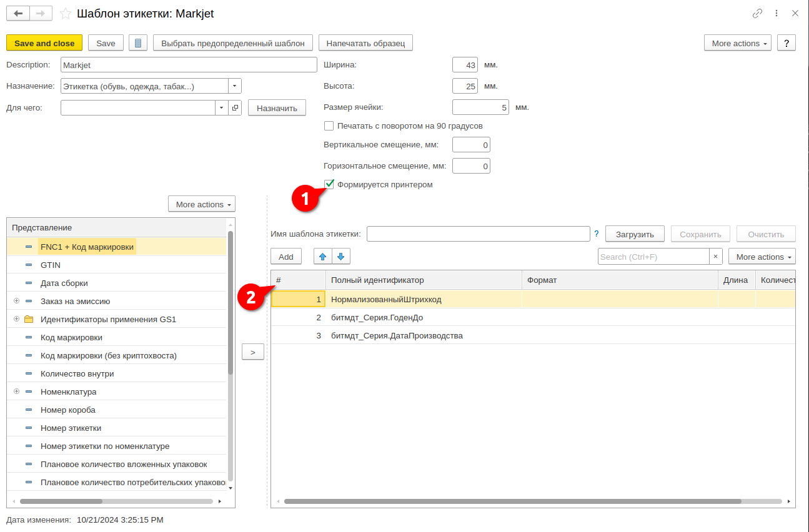
Task: Click the Высота value field
Action: pyautogui.click(x=465, y=86)
